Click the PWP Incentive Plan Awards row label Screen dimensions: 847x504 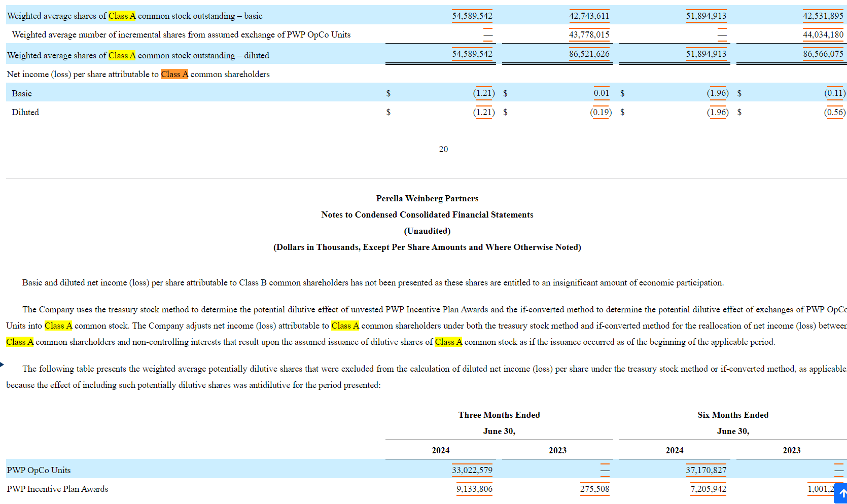[57, 489]
